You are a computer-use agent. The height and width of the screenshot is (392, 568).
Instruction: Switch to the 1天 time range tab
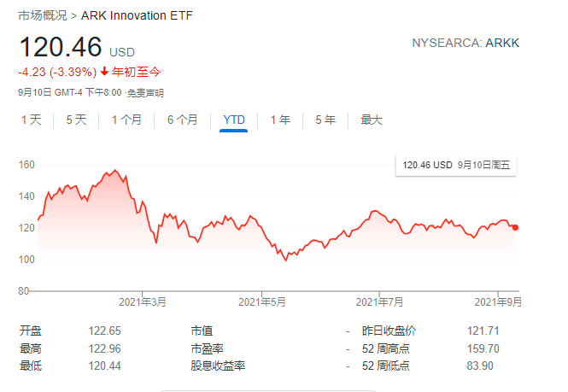click(31, 120)
